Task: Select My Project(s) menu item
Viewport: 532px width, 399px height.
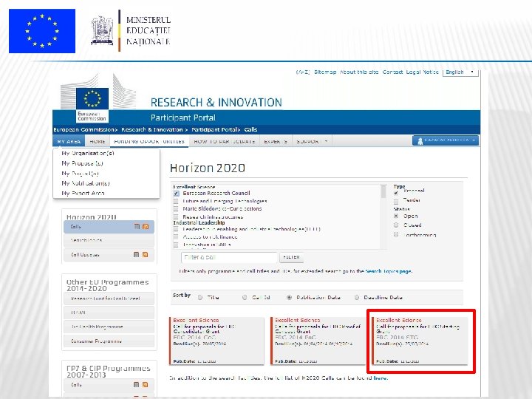Action: click(x=80, y=174)
